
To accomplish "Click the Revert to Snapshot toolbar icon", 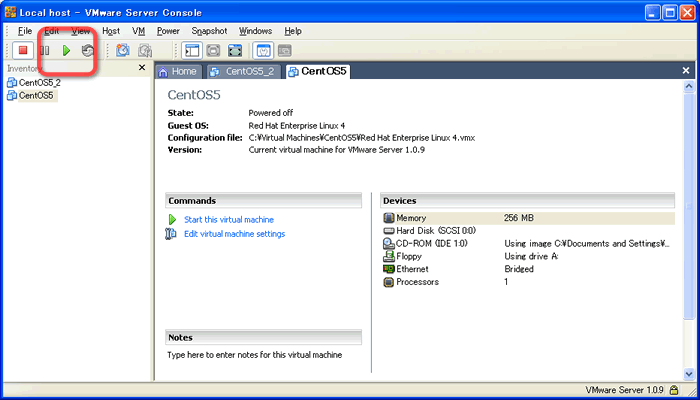I will 145,50.
